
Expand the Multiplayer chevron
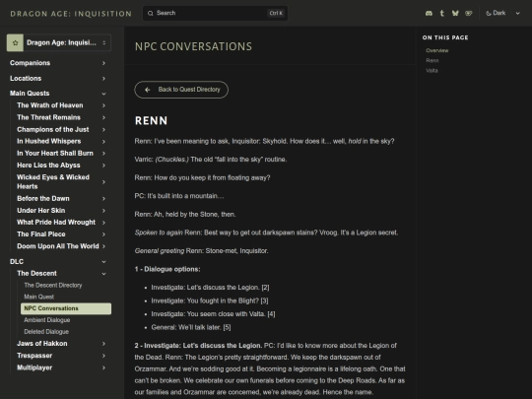[x=103, y=367]
